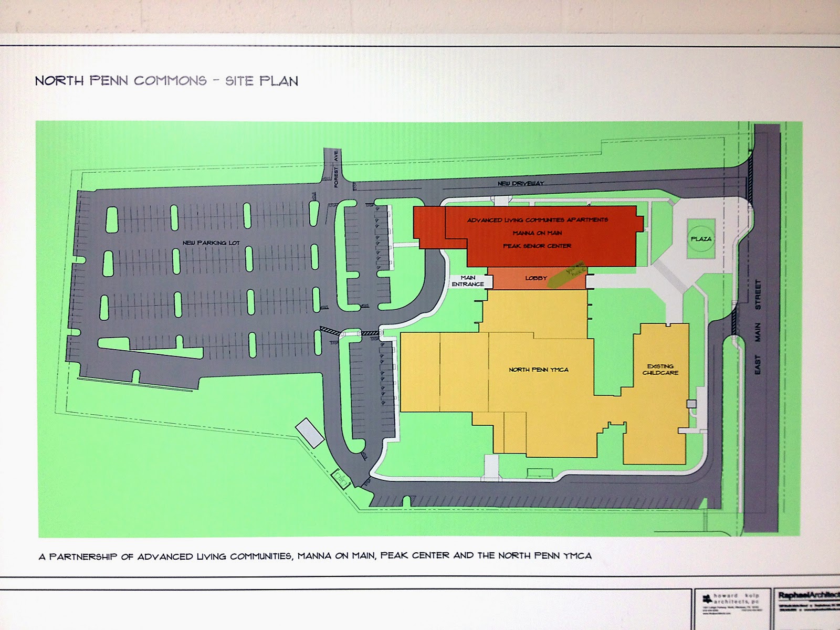Select the "New Driveway" label
Viewport: 840px width, 630px height.
(521, 183)
